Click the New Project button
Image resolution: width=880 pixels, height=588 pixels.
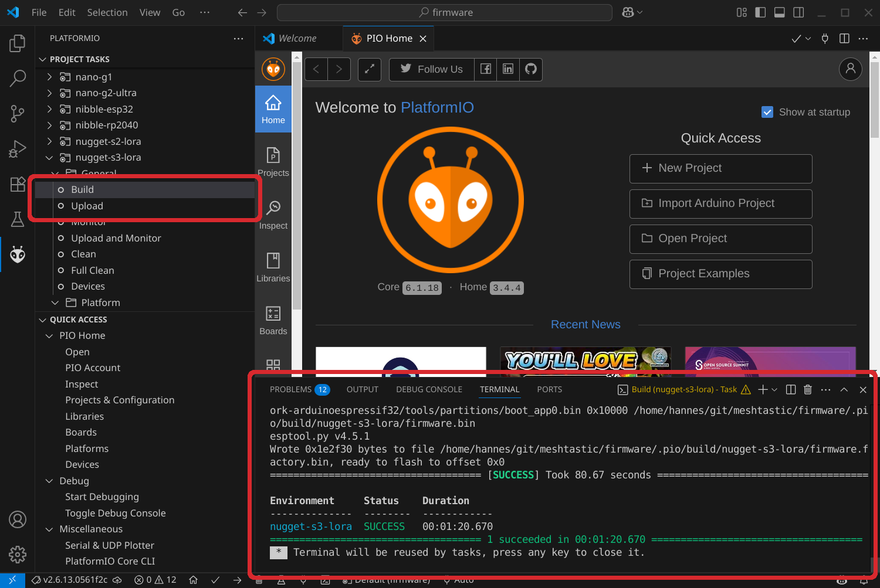click(720, 168)
